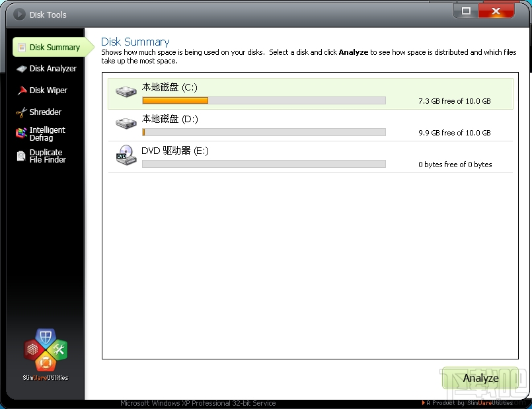Select DVD 驱动器 (E:) label
This screenshot has height=409, width=532.
coord(175,151)
